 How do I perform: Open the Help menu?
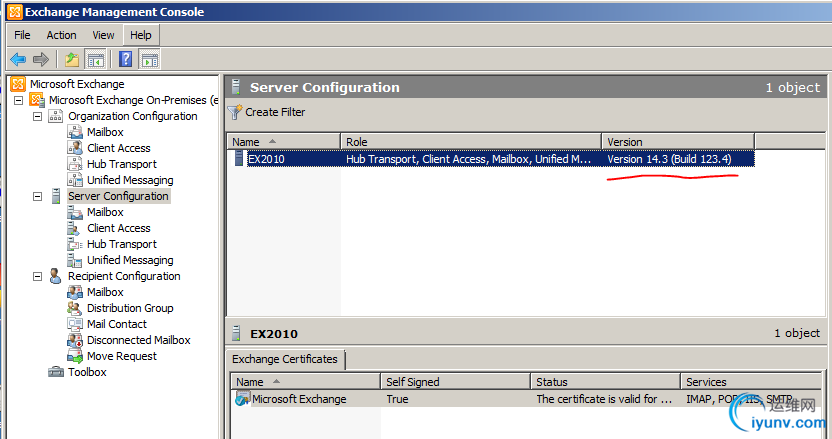[141, 35]
